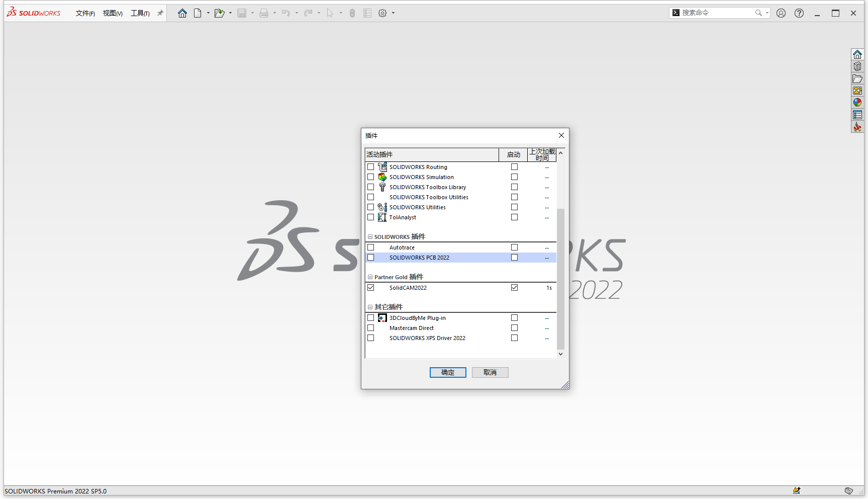Screen dimensions: 868x499
Task: Check the Mastercam Direct active checkbox
Action: click(370, 328)
